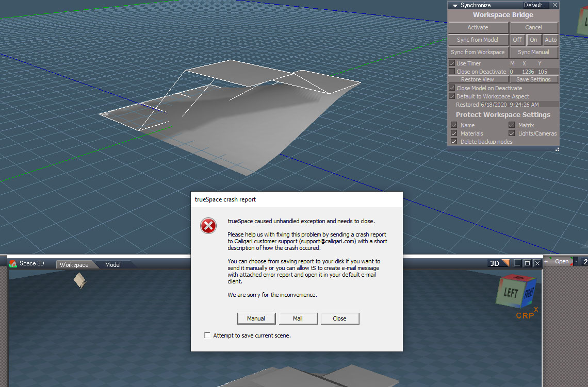Click the resize grip of Synchronize panel
588x387 pixels.
click(x=557, y=149)
